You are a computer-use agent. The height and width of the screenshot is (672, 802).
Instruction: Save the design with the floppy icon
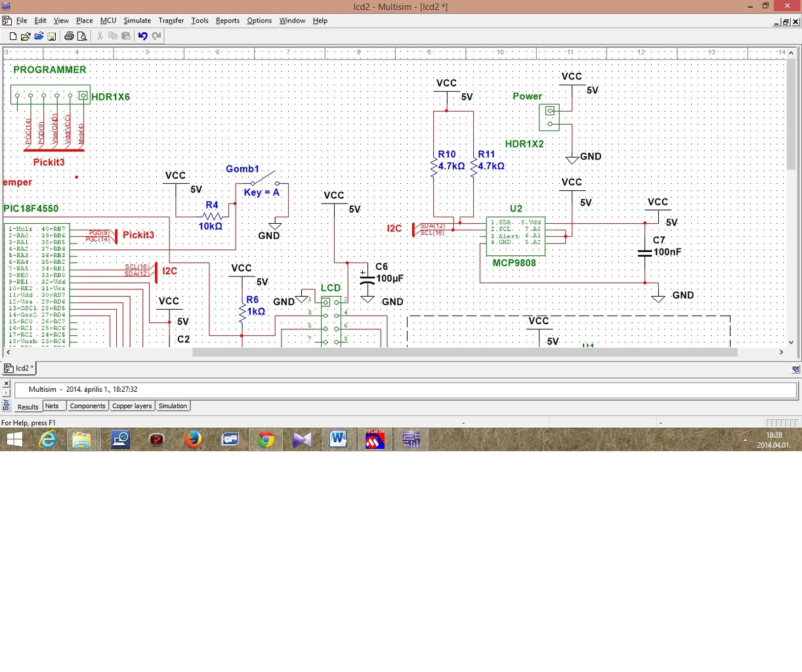(x=52, y=36)
